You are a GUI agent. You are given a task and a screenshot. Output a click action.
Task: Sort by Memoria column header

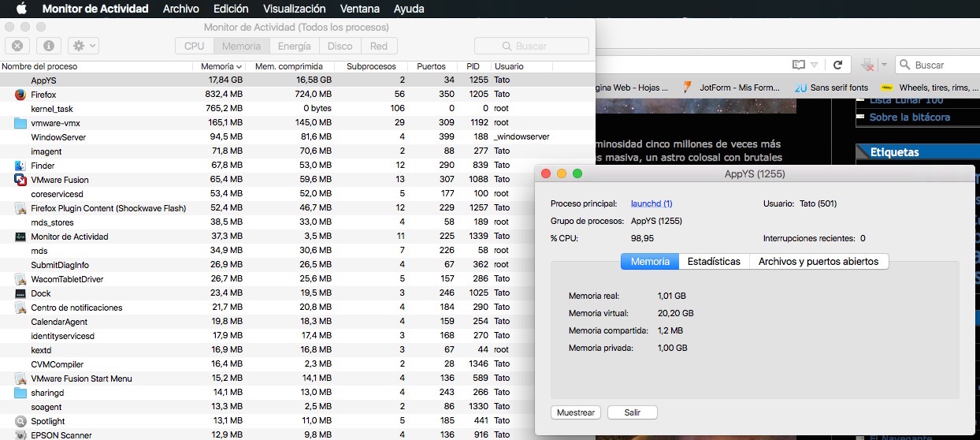(x=220, y=66)
